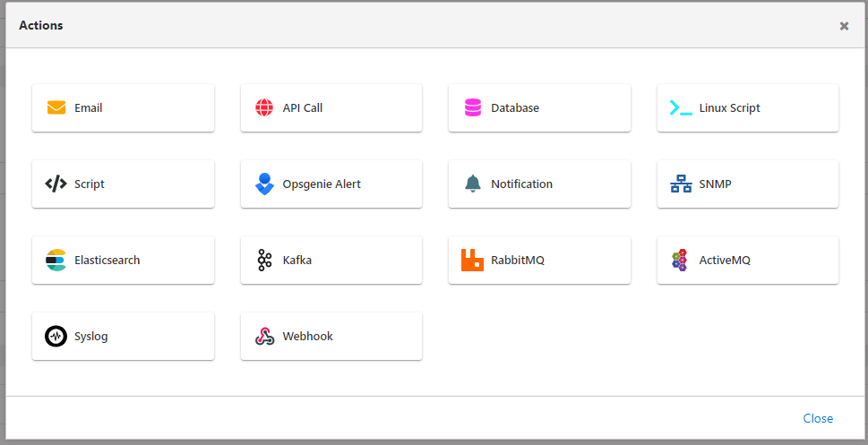Click the Script code brackets icon
Image resolution: width=868 pixels, height=445 pixels.
click(56, 184)
